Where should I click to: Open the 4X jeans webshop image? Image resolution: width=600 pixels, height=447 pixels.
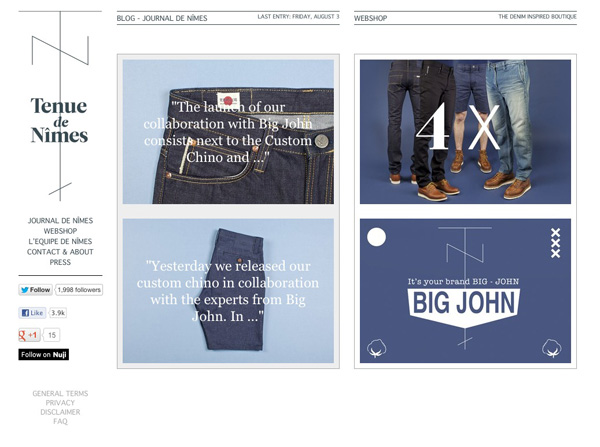click(x=465, y=131)
